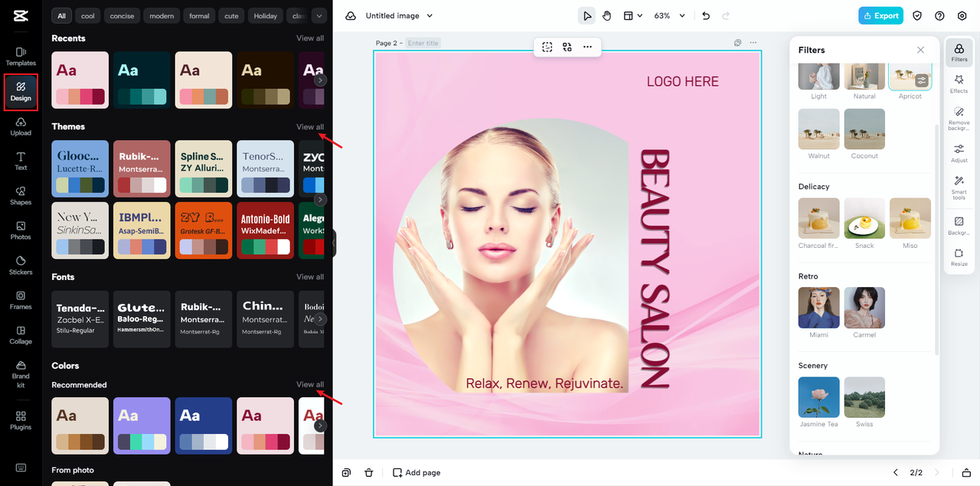The image size is (980, 486).
Task: Open the Untitled image title dropdown
Action: point(399,15)
